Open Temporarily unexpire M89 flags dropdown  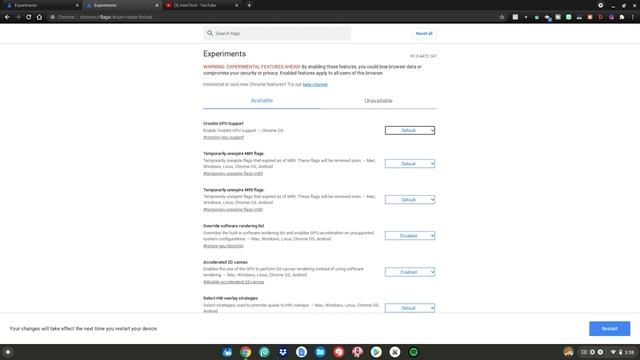(410, 164)
